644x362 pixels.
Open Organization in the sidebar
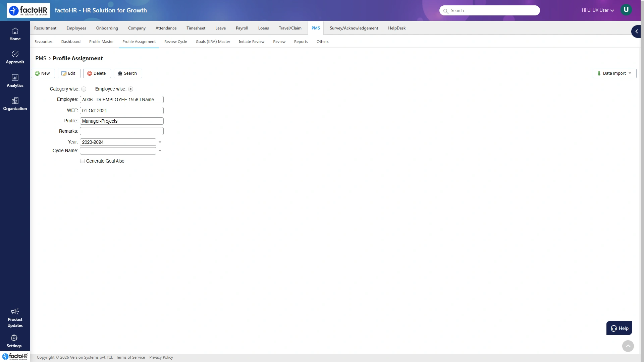(x=15, y=104)
